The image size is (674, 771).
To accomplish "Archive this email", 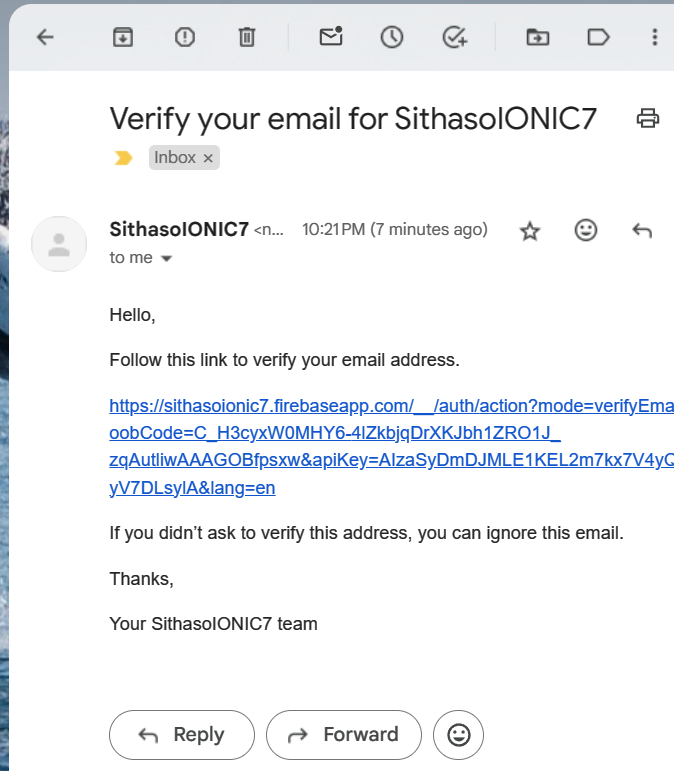I will tap(122, 37).
